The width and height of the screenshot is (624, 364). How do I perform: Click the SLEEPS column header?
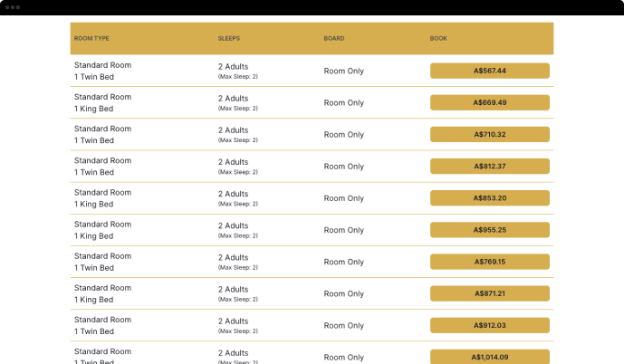pos(229,39)
